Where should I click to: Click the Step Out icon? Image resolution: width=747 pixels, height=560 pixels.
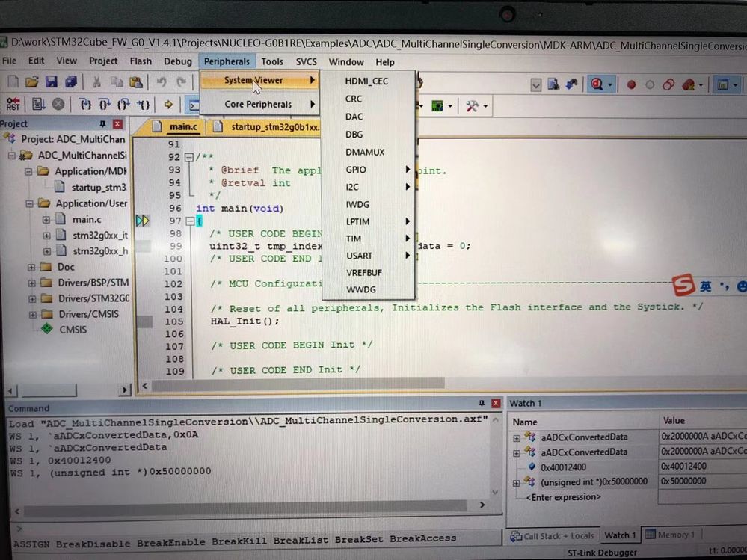(x=123, y=104)
